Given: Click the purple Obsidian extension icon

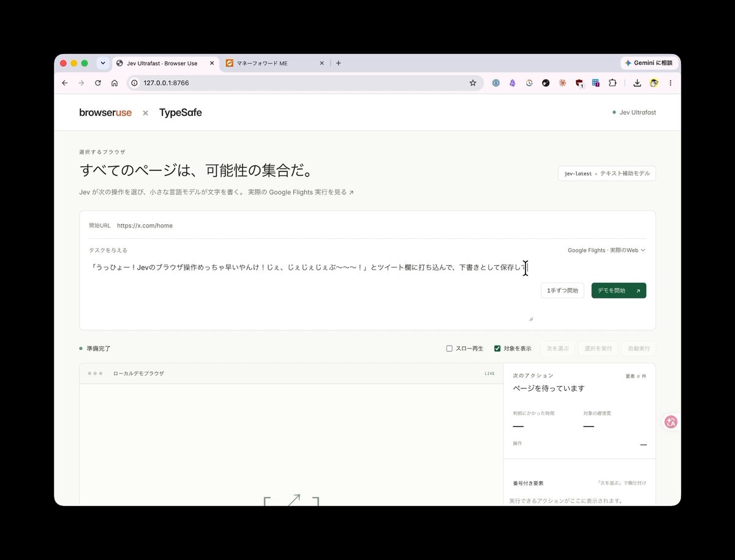Looking at the screenshot, I should tap(513, 83).
